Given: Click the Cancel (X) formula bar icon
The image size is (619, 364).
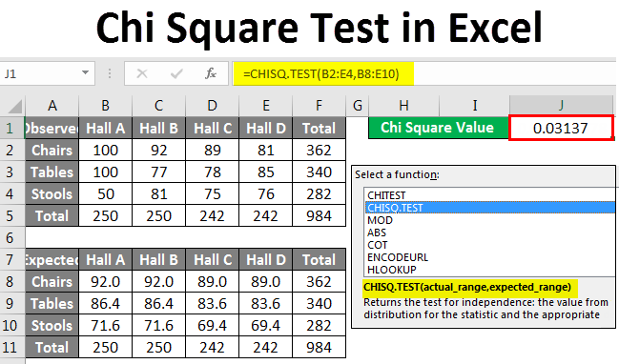Looking at the screenshot, I should tap(142, 73).
